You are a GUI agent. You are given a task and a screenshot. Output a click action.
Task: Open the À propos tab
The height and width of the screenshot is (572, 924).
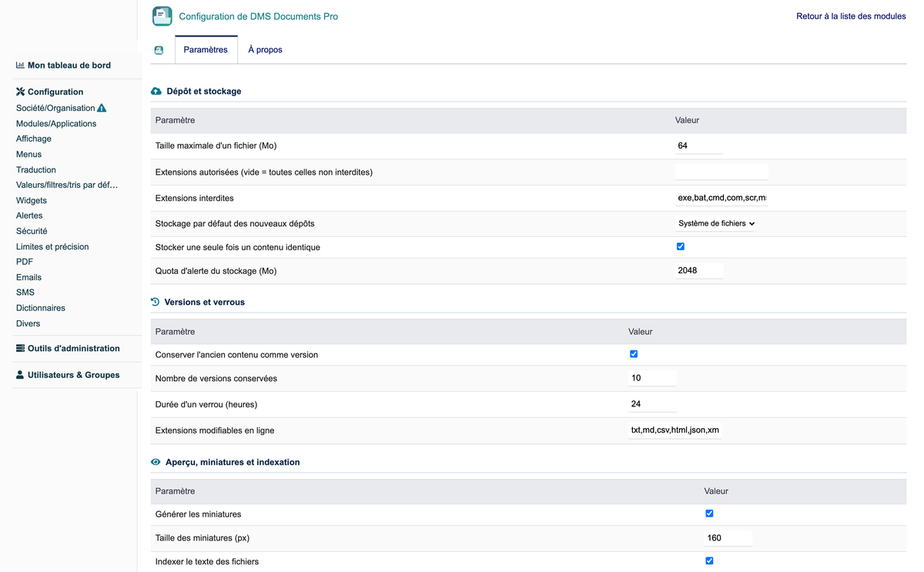[265, 50]
